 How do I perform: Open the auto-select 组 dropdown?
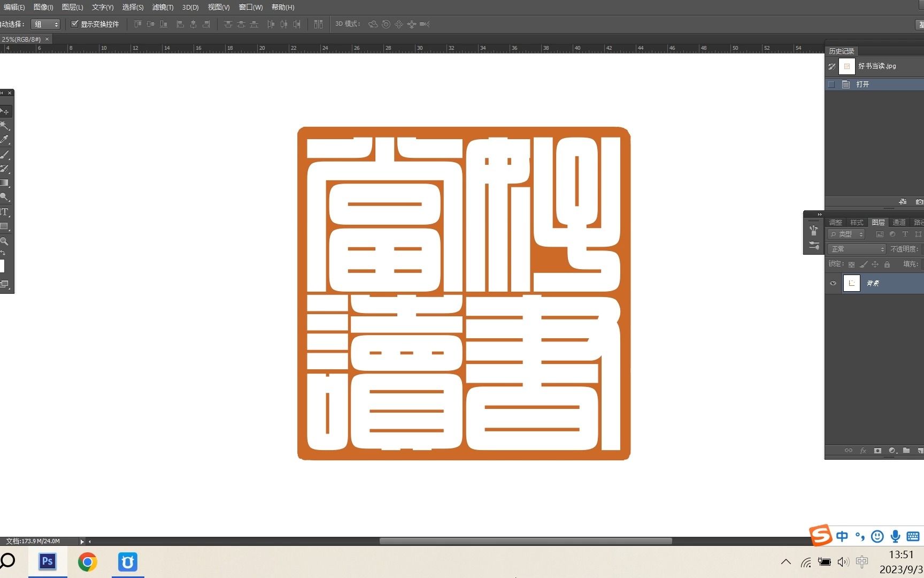(45, 24)
